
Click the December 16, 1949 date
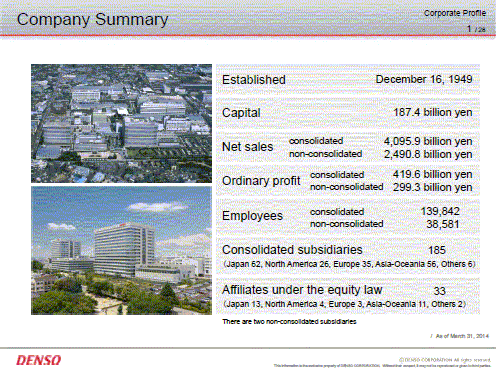424,79
